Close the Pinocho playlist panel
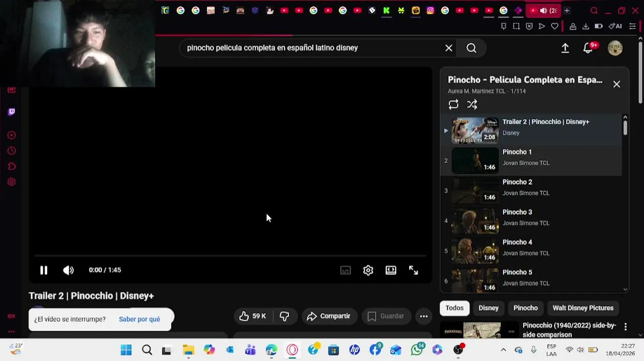 click(x=616, y=84)
